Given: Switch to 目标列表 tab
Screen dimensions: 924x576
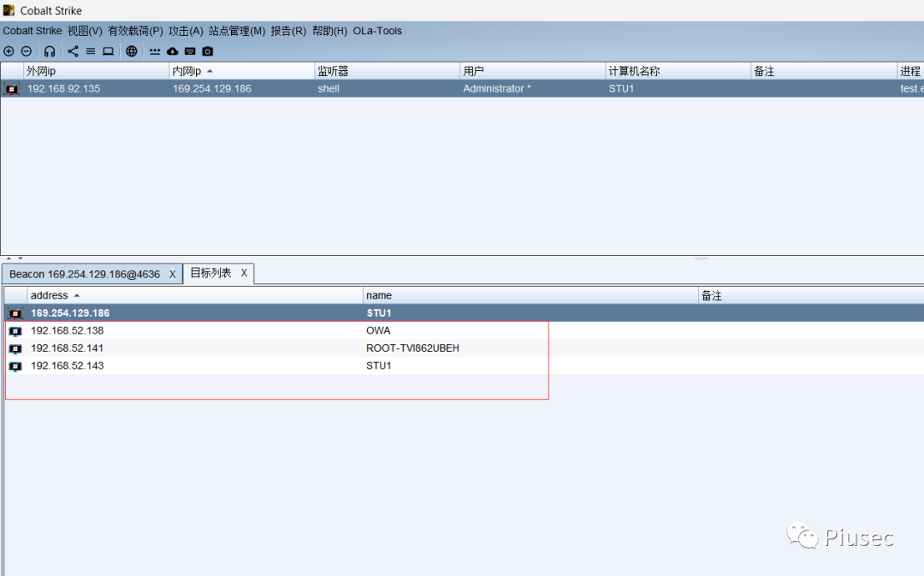Looking at the screenshot, I should 210,273.
